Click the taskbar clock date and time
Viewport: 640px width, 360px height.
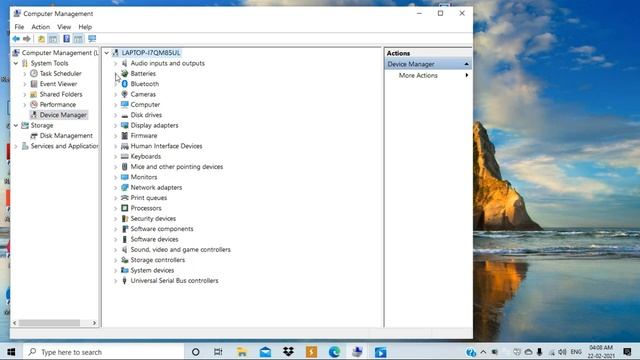[x=601, y=352]
